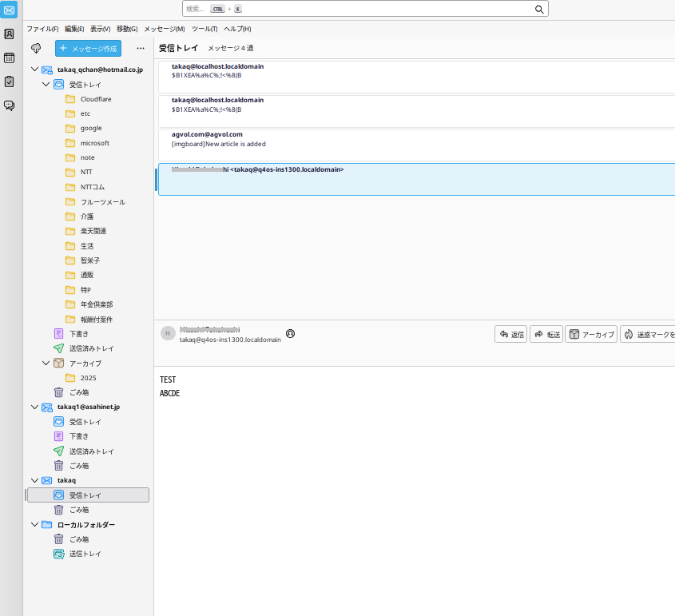
Task: Click the アーカイブ button in message header
Action: tap(591, 334)
